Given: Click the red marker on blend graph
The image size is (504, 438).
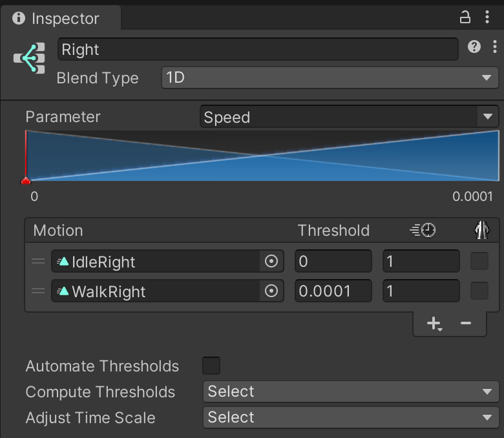Looking at the screenshot, I should pyautogui.click(x=26, y=180).
